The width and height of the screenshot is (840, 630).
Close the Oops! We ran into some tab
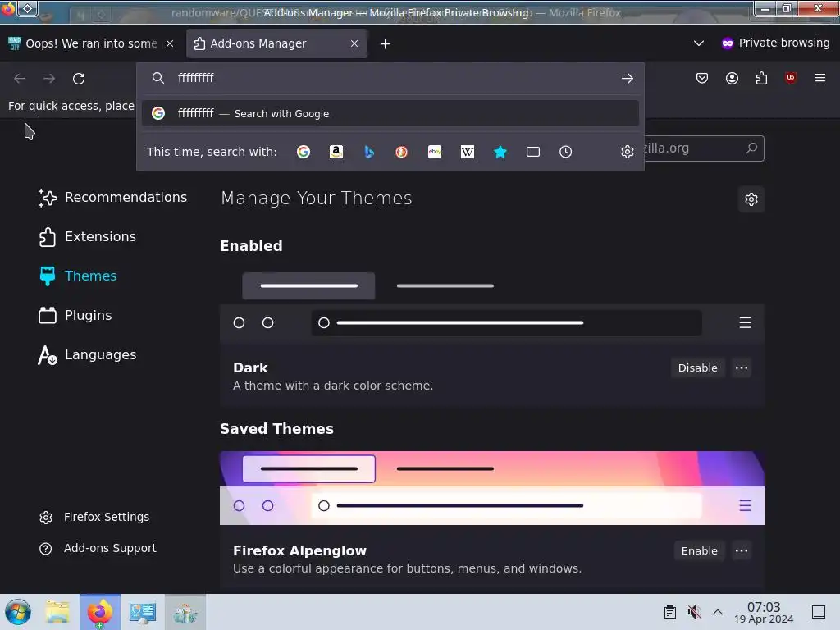[x=170, y=43]
